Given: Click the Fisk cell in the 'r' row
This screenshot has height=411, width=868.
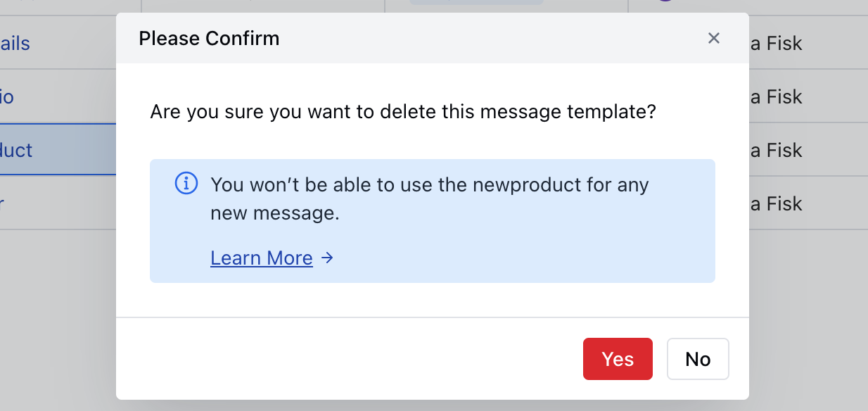Looking at the screenshot, I should pos(777,203).
